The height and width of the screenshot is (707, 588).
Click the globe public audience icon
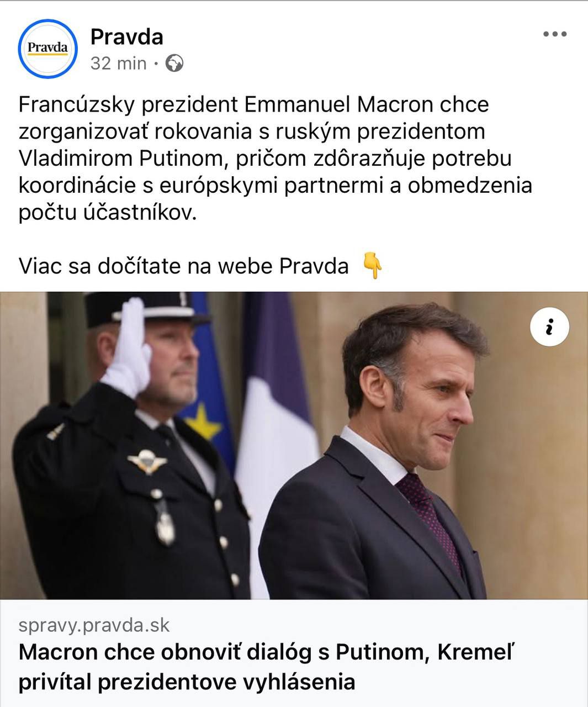click(174, 64)
